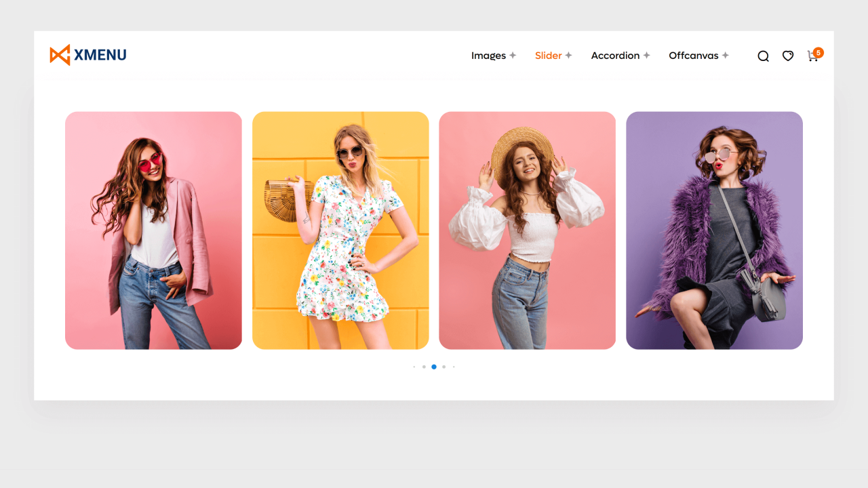Open the shopping cart icon
The image size is (868, 488).
tap(812, 57)
